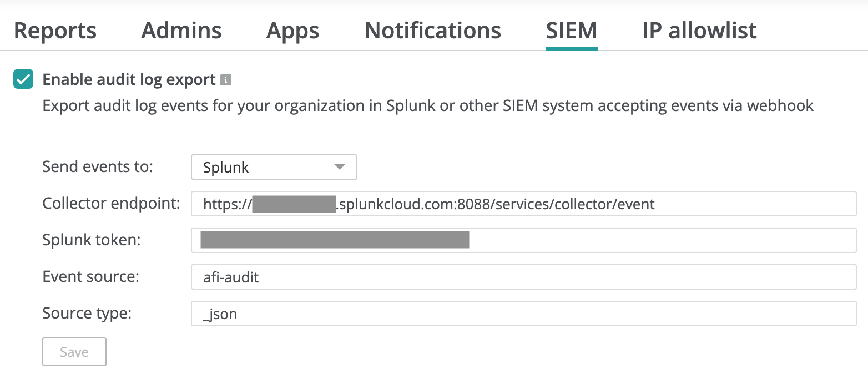Click the info icon next to Enable audit log export
This screenshot has height=374, width=868.
coord(227,79)
